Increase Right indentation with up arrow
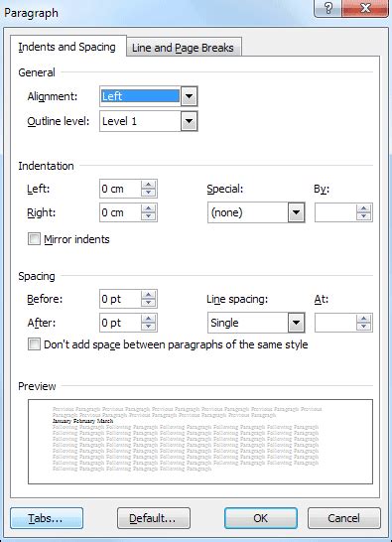Viewport: 392px width, 542px height. 149,208
